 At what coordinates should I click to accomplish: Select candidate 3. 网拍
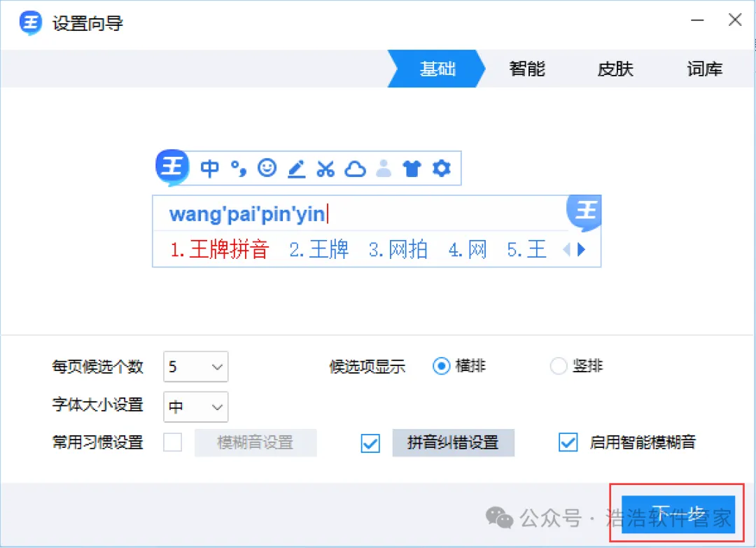point(398,249)
